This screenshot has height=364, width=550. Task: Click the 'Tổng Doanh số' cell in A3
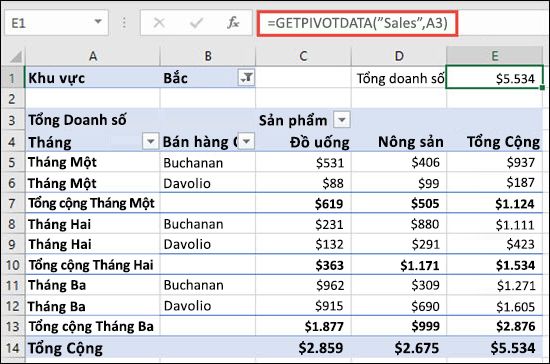(x=93, y=120)
